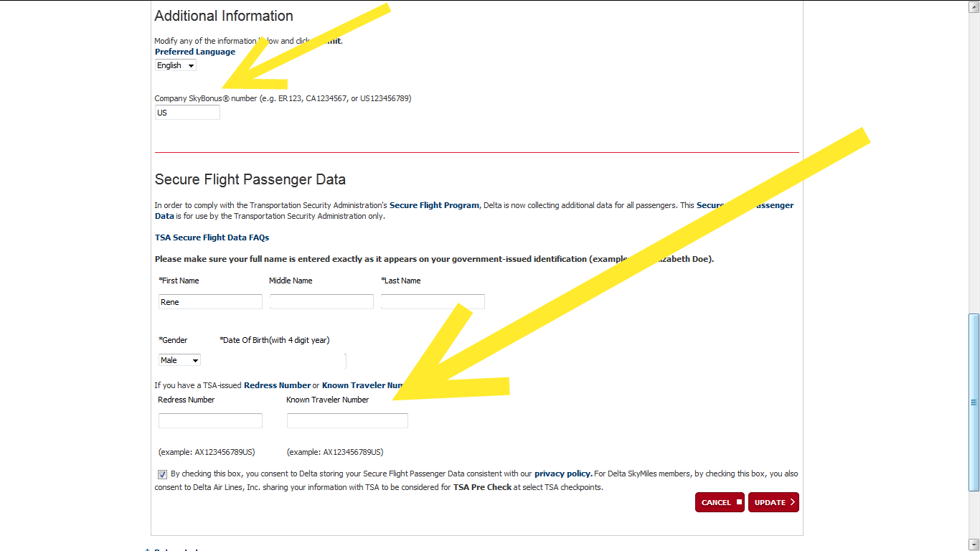
Task: Expand the Gender dropdown showing Male
Action: pyautogui.click(x=179, y=360)
